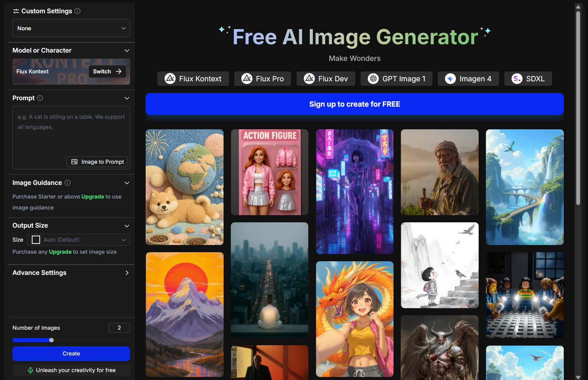588x380 pixels.
Task: Select the Flux Kontext triangle logo icon
Action: [x=170, y=79]
